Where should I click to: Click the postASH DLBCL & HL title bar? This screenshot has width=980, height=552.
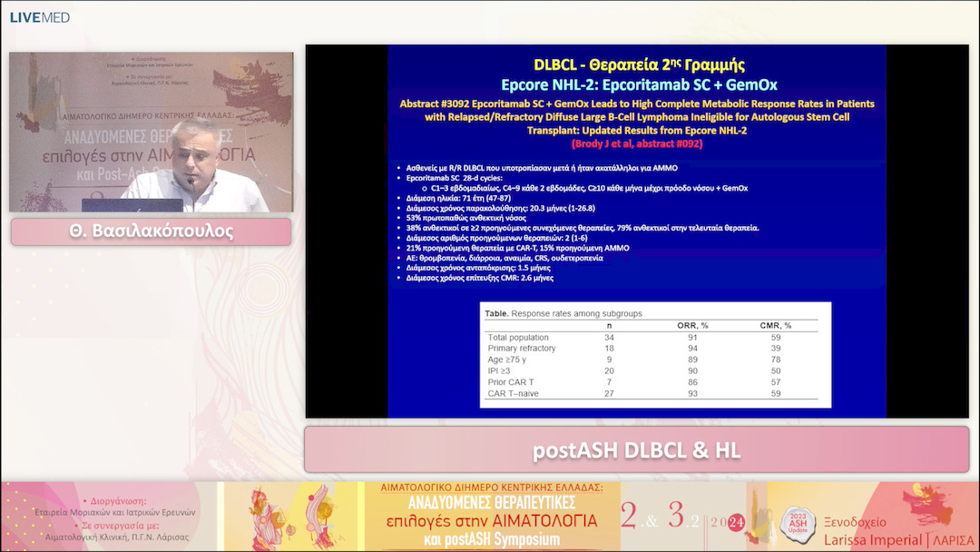click(636, 450)
